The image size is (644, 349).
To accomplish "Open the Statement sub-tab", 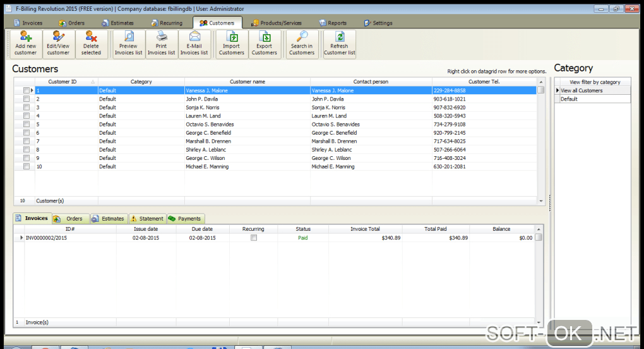I will click(x=147, y=219).
